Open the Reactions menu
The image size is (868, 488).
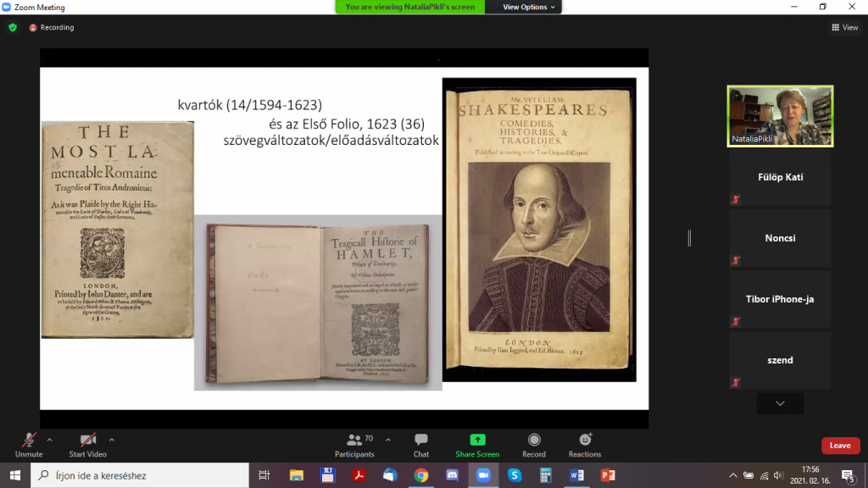pos(585,446)
